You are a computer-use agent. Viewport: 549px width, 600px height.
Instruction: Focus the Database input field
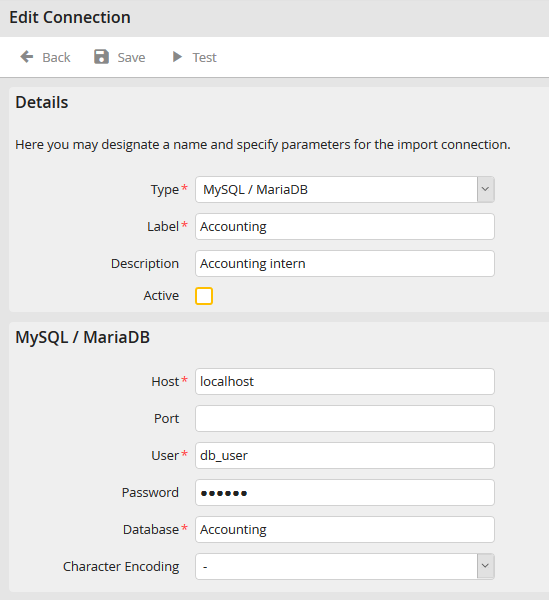(345, 530)
